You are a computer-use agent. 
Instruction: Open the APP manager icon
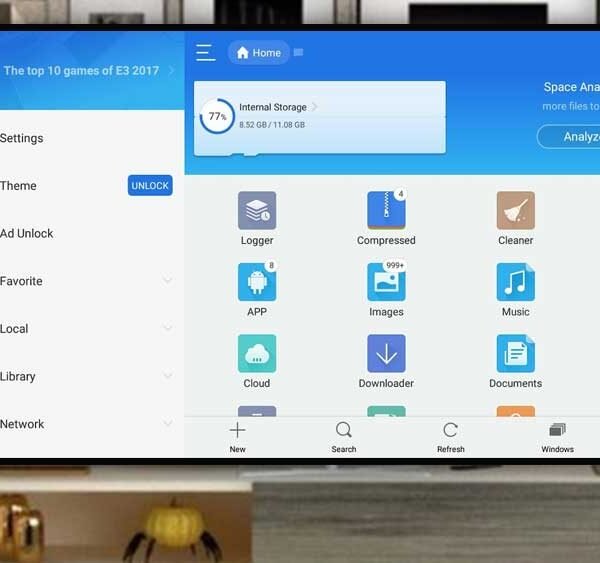point(257,282)
